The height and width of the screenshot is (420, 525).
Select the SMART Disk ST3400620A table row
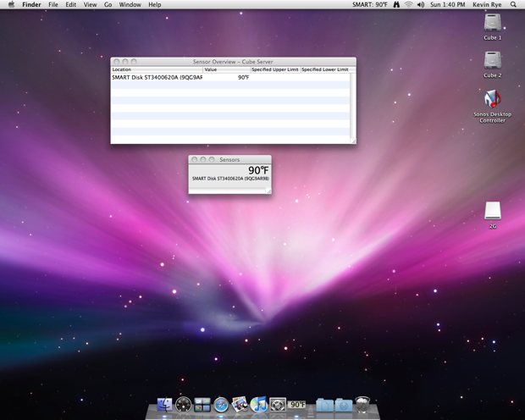[x=230, y=77]
